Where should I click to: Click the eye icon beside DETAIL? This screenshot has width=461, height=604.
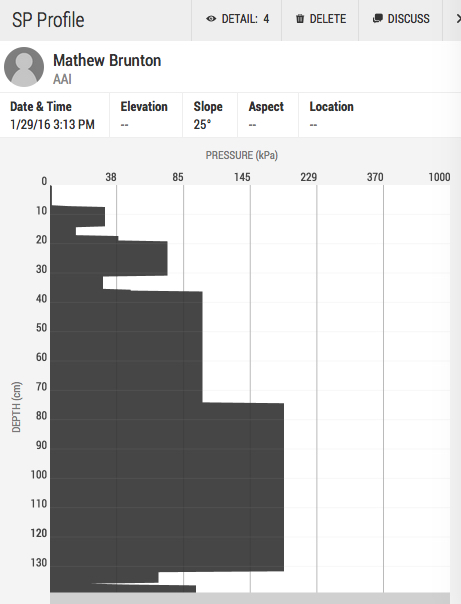point(211,18)
